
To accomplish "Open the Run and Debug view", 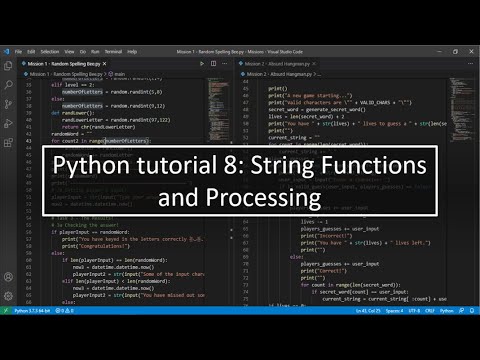I will (x=8, y=123).
